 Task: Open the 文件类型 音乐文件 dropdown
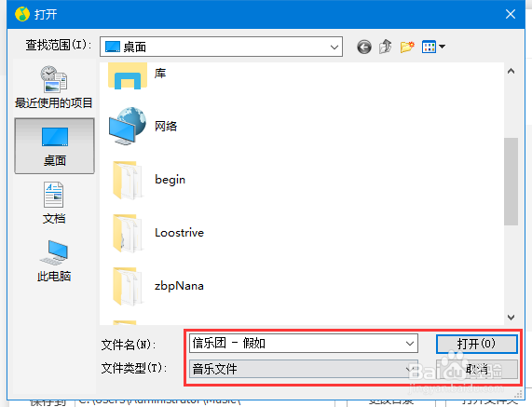tap(304, 369)
